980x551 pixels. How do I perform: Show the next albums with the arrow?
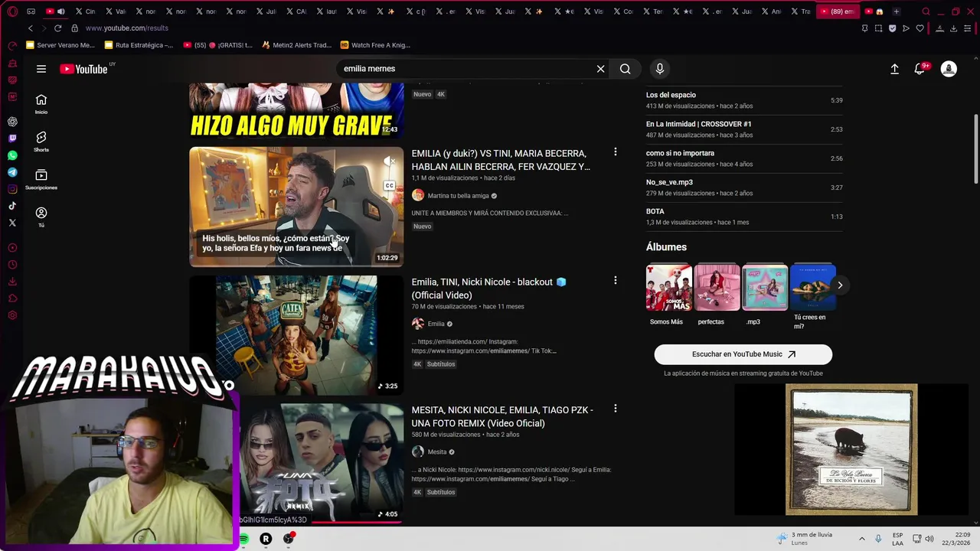(840, 285)
